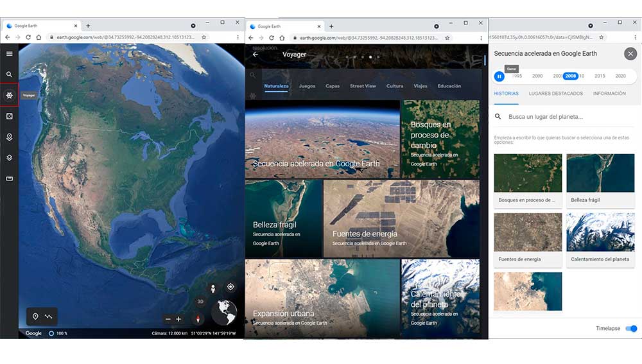The width and height of the screenshot is (642, 364).
Task: Draw line or shape tool icon
Action: pyautogui.click(x=48, y=316)
